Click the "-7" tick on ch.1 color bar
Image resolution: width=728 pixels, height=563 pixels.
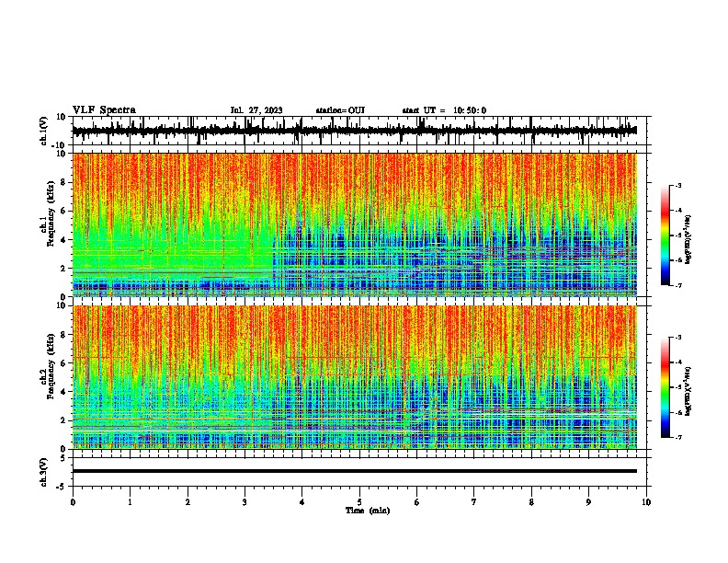pos(678,285)
